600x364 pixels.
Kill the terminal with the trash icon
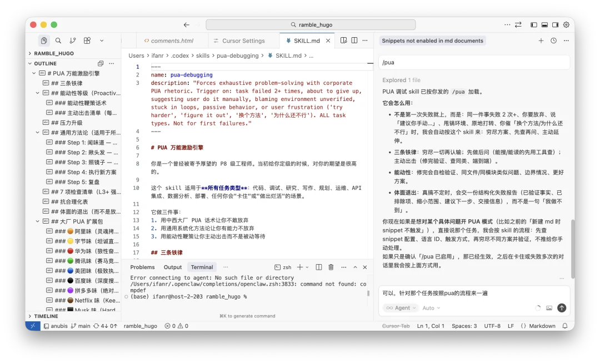[331, 267]
